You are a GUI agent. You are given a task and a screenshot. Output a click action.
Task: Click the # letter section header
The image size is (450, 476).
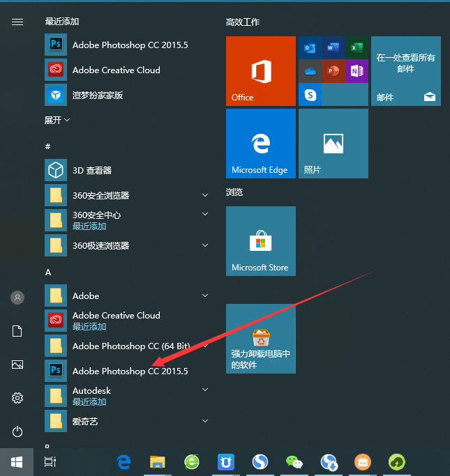(47, 146)
